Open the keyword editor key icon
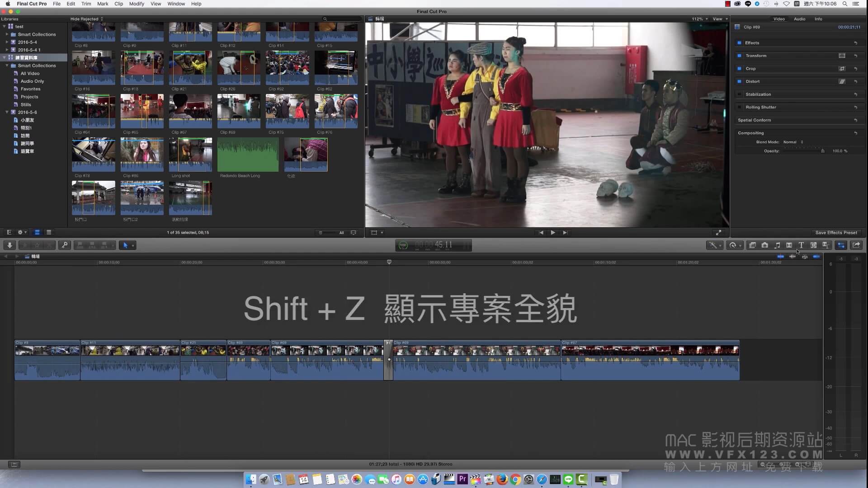868x488 pixels. [65, 245]
